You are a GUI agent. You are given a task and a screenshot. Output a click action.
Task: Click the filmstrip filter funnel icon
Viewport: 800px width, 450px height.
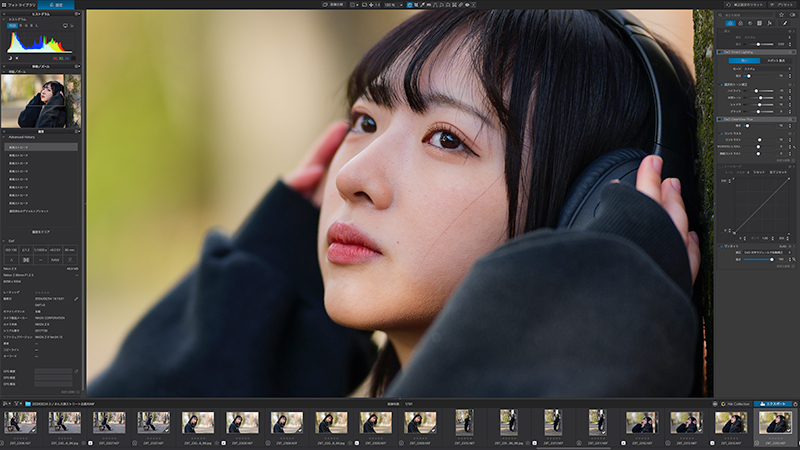(16, 404)
